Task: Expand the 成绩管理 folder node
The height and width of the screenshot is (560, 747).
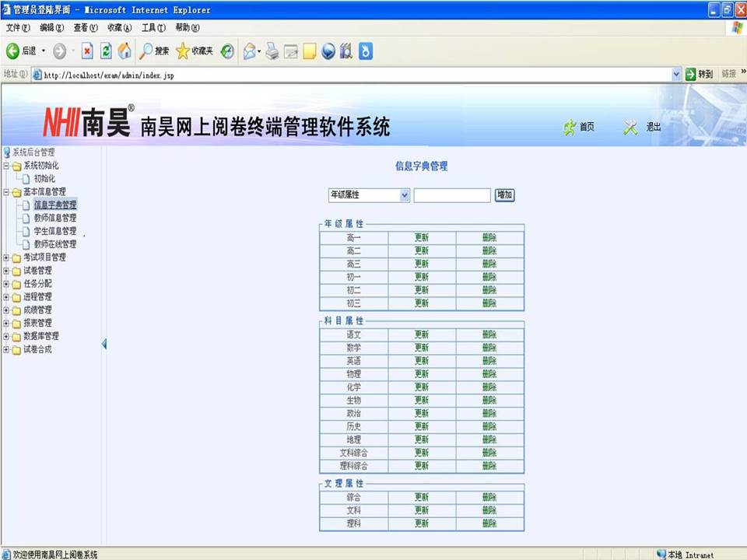Action: (7, 309)
